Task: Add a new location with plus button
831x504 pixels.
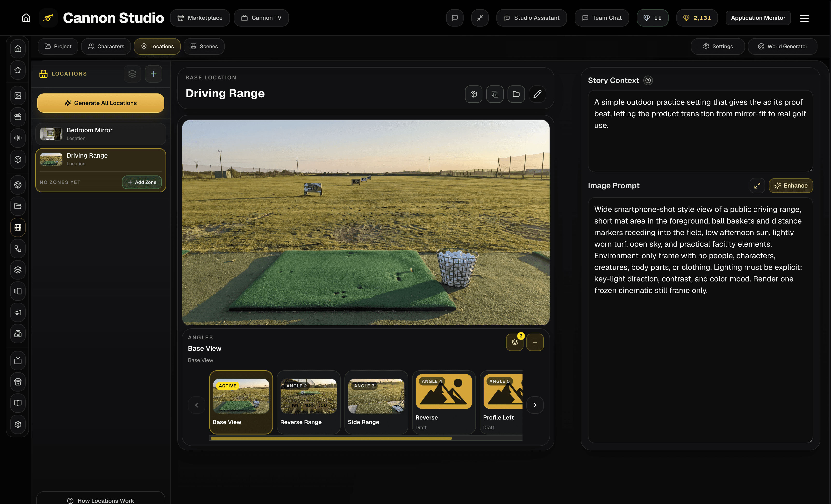Action: click(153, 74)
